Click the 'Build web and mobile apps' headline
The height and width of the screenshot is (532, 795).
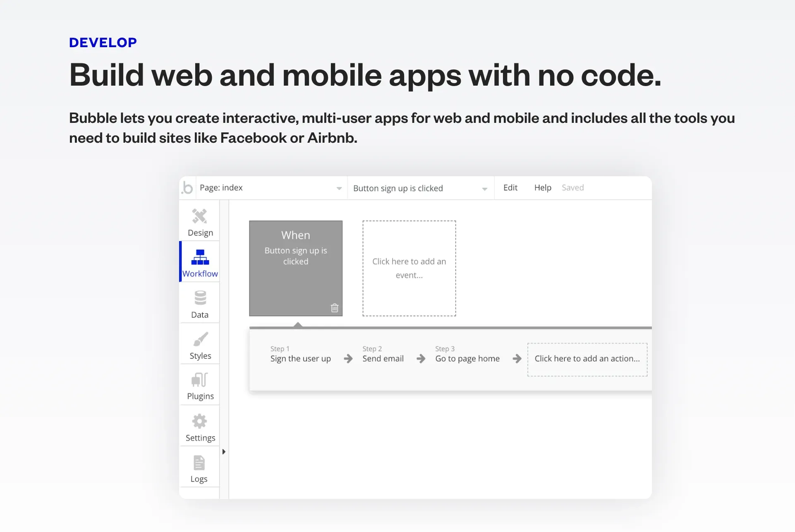click(365, 75)
